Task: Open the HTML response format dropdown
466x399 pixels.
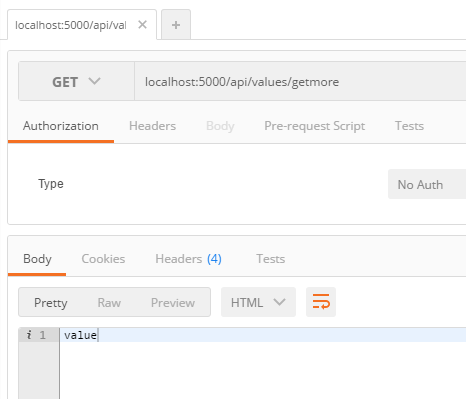Action: pyautogui.click(x=258, y=302)
